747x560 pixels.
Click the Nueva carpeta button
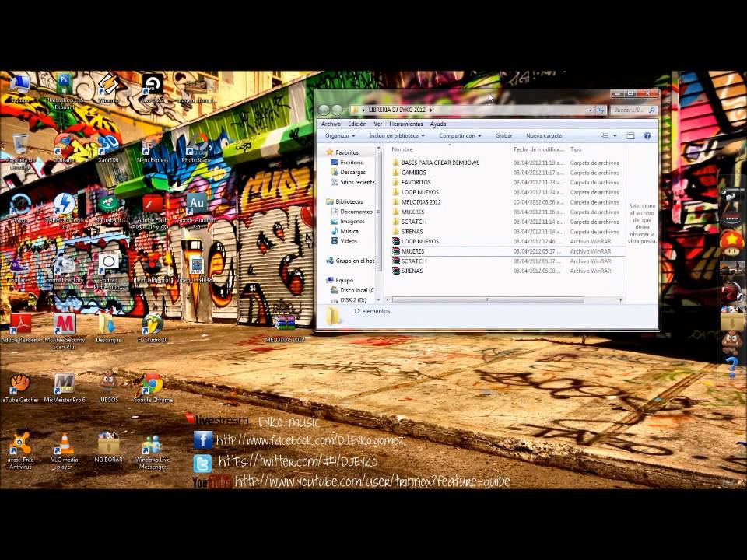pyautogui.click(x=544, y=135)
